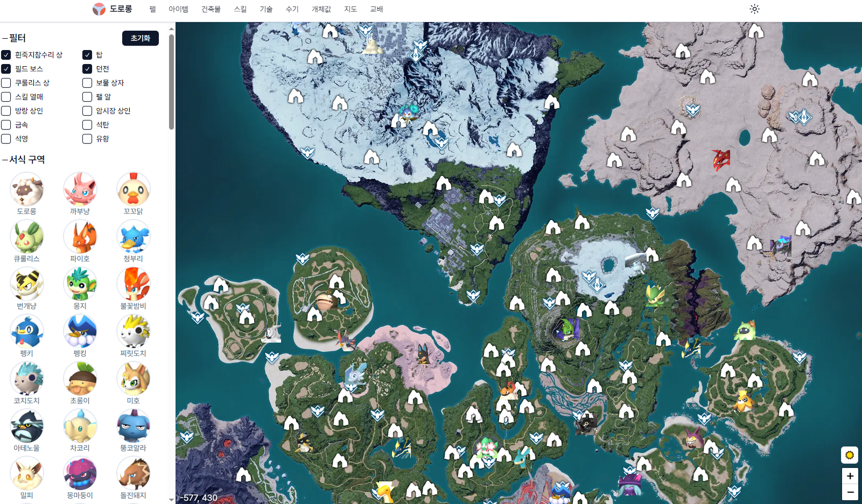Enable the 보물 상자 filter

(x=87, y=83)
